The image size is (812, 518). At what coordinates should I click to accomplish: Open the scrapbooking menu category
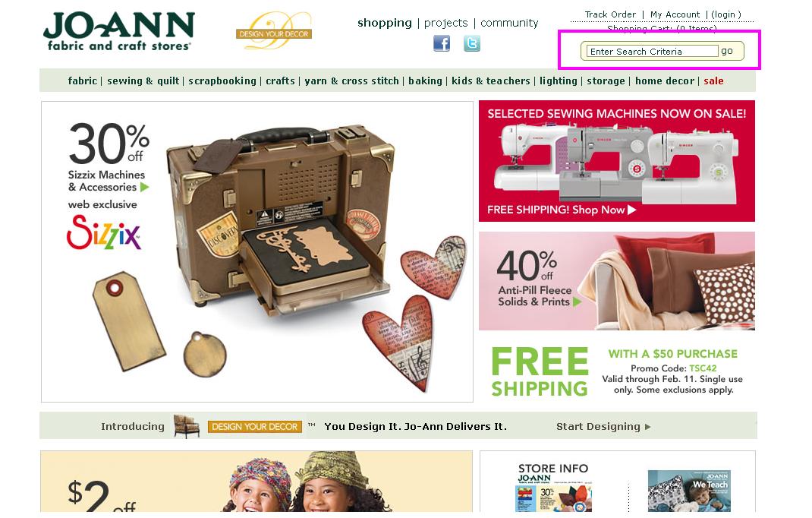click(222, 81)
